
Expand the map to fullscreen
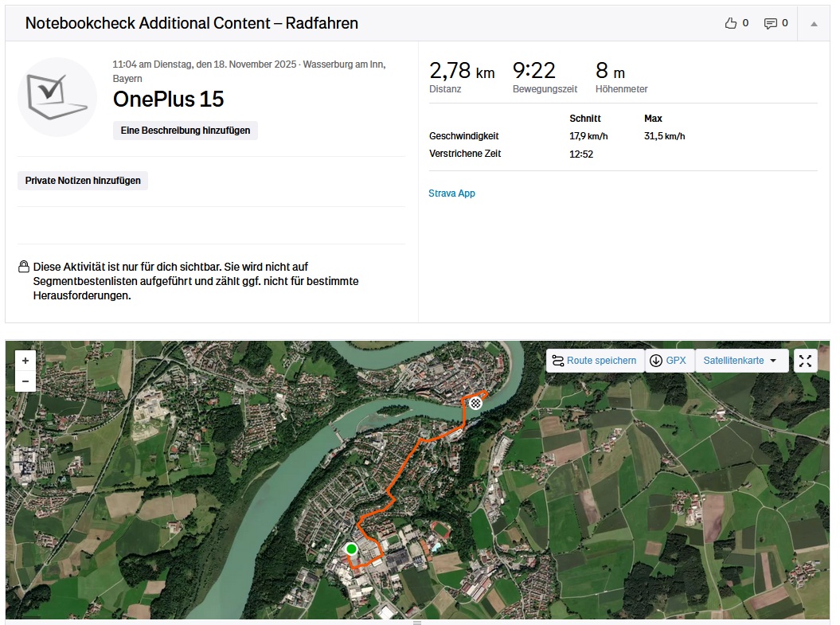(805, 361)
